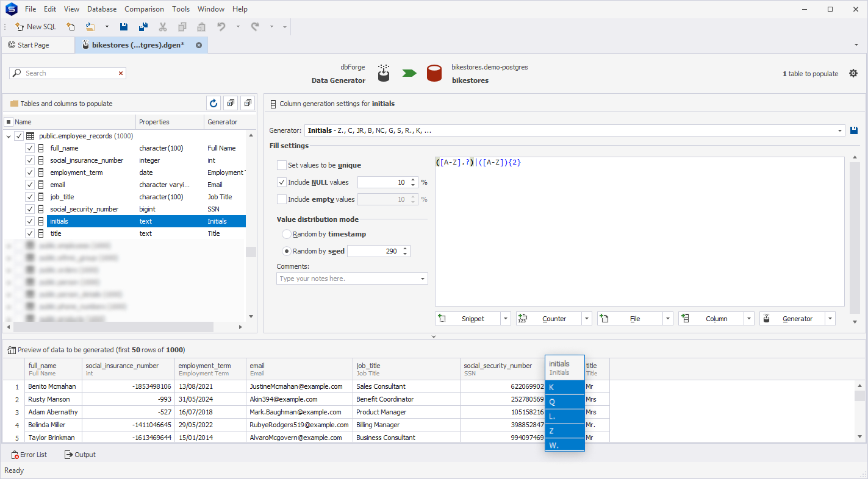Increase the NULL values percentage spinner
This screenshot has width=868, height=479.
click(413, 180)
